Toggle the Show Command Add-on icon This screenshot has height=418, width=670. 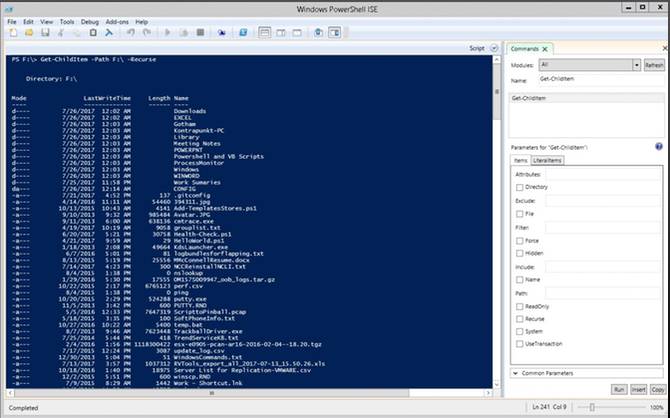pyautogui.click(x=335, y=33)
